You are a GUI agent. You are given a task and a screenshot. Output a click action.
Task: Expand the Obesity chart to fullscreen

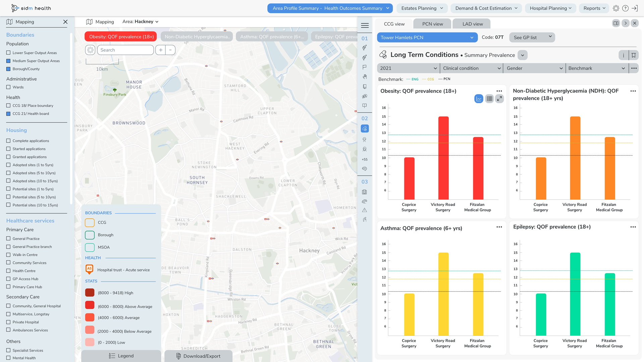click(499, 99)
